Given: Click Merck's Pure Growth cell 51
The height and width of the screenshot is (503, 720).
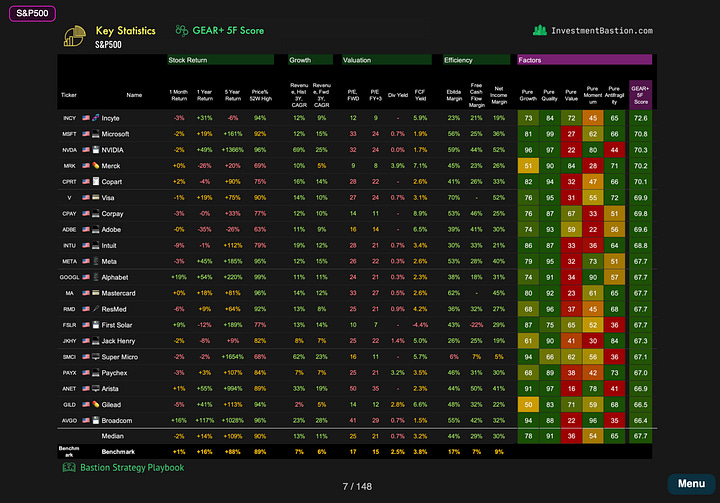Looking at the screenshot, I should pos(528,166).
